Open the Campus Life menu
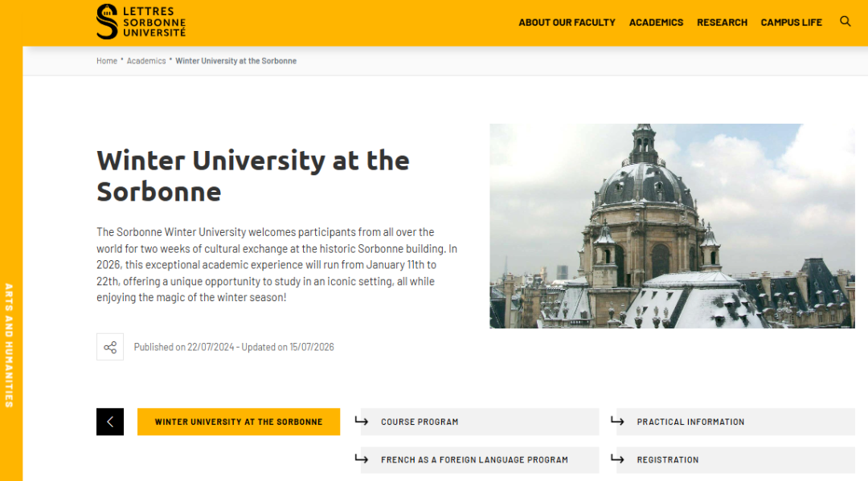 (x=791, y=22)
